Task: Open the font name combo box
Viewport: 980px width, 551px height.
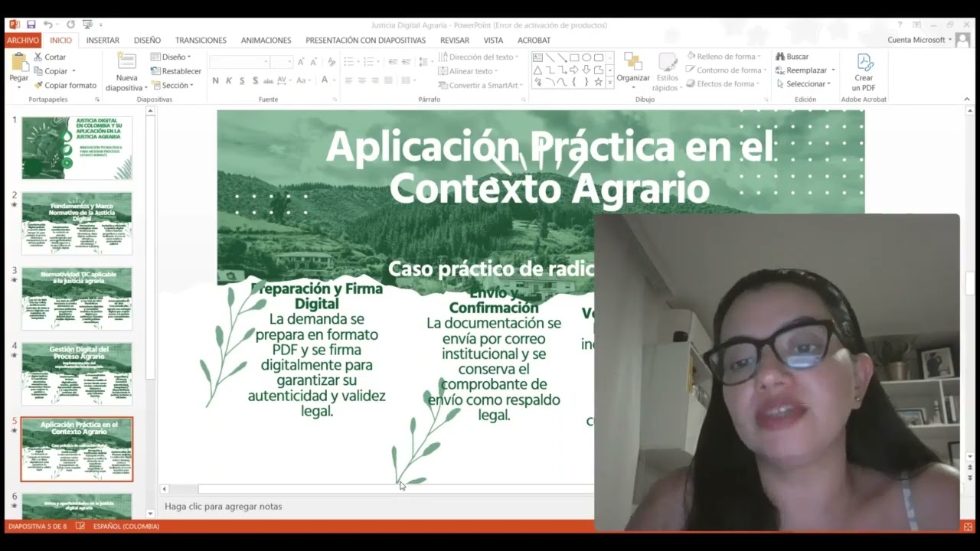Action: pos(240,61)
